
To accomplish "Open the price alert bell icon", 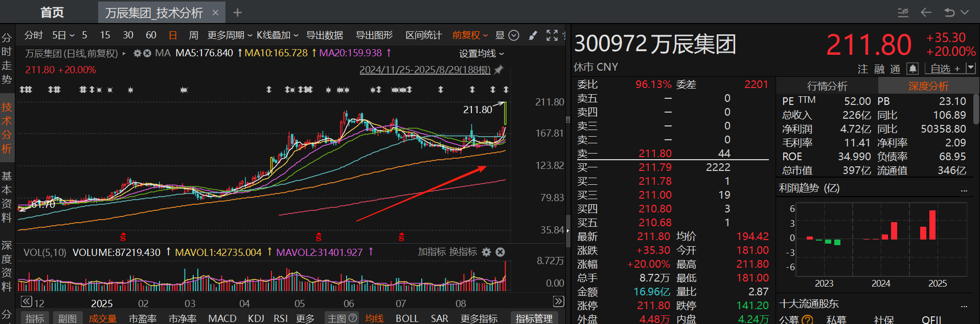I will [913, 69].
